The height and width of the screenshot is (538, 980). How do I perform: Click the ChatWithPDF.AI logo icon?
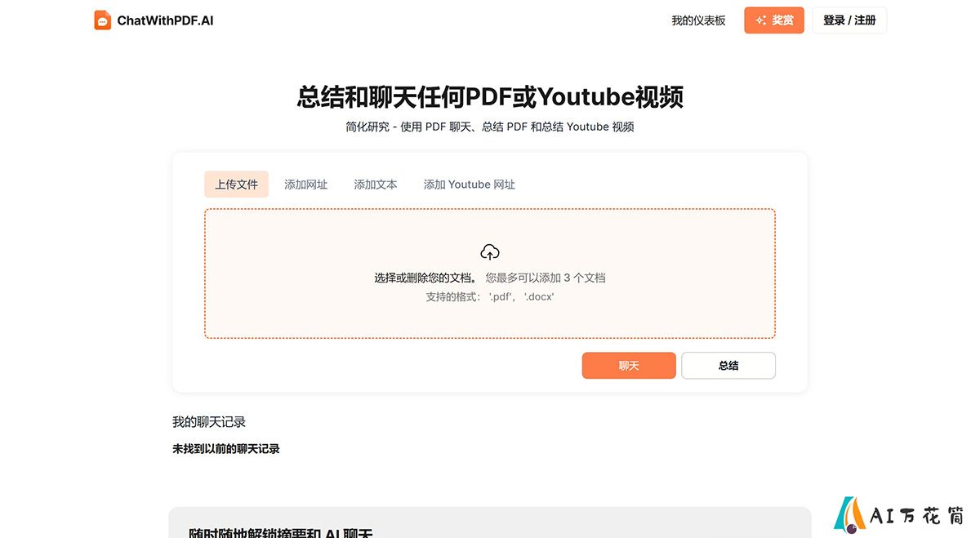click(103, 20)
